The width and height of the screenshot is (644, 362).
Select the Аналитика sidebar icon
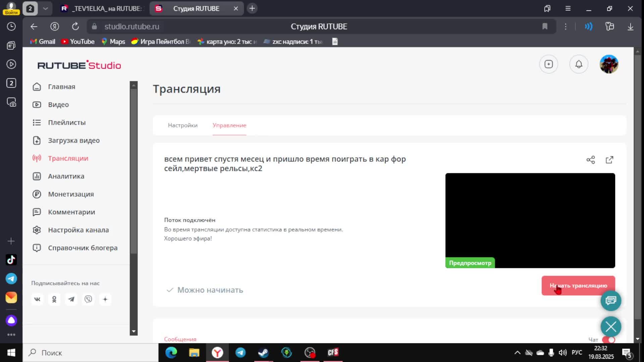tap(37, 176)
